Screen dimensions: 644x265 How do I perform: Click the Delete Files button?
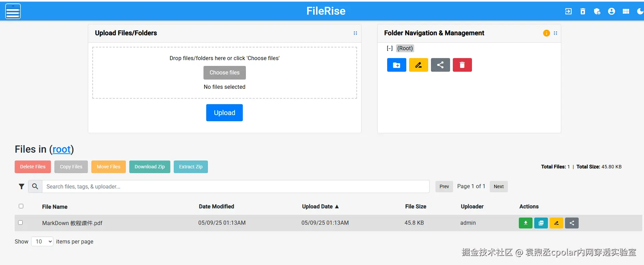click(x=33, y=167)
